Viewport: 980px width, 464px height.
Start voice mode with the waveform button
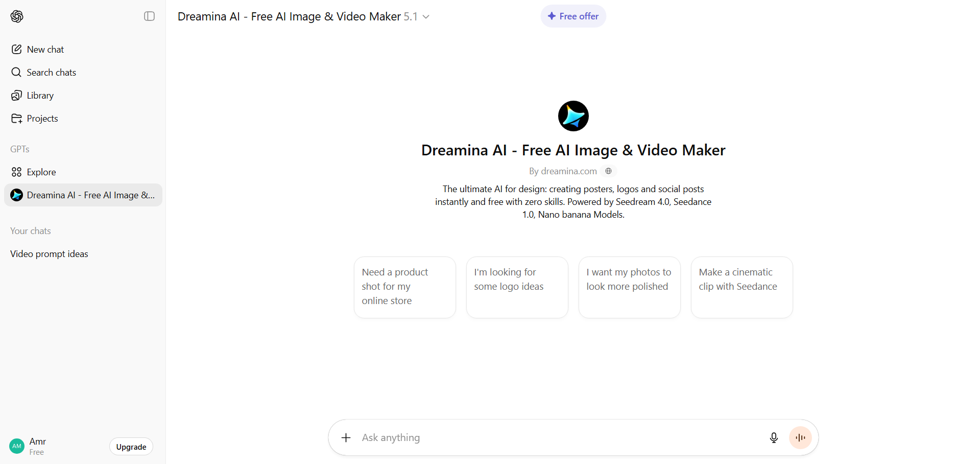[800, 437]
